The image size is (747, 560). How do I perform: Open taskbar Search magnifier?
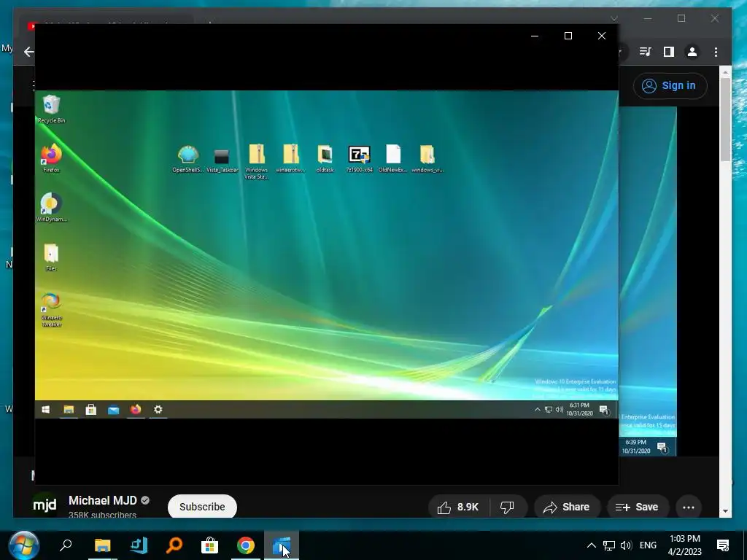click(x=66, y=545)
